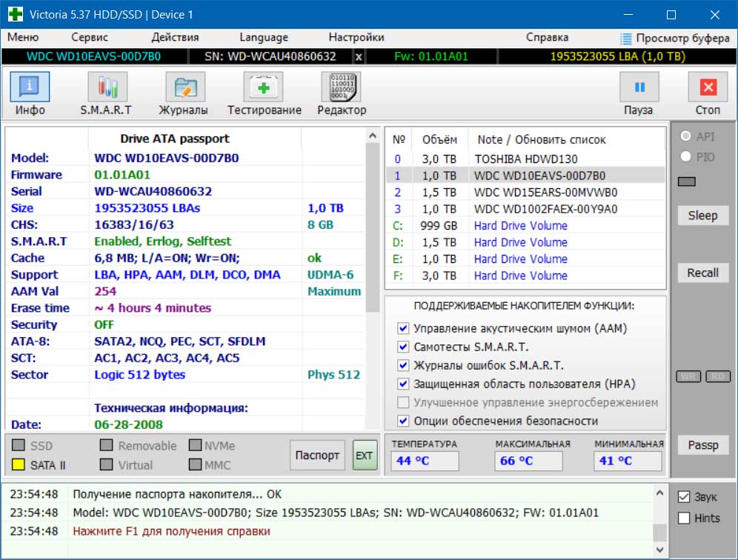Open the Меню menu
The width and height of the screenshot is (738, 560).
pos(23,37)
